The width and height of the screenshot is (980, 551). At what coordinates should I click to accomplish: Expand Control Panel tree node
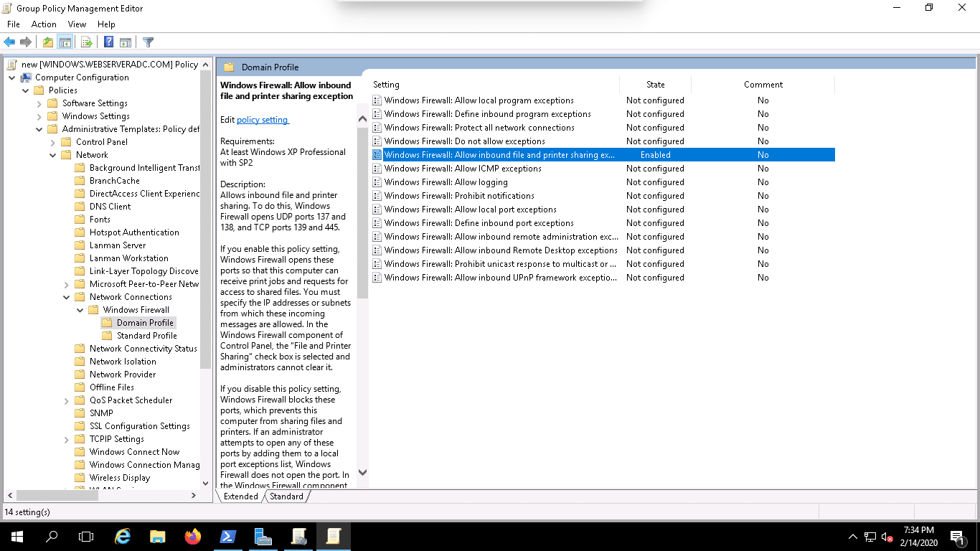click(53, 142)
